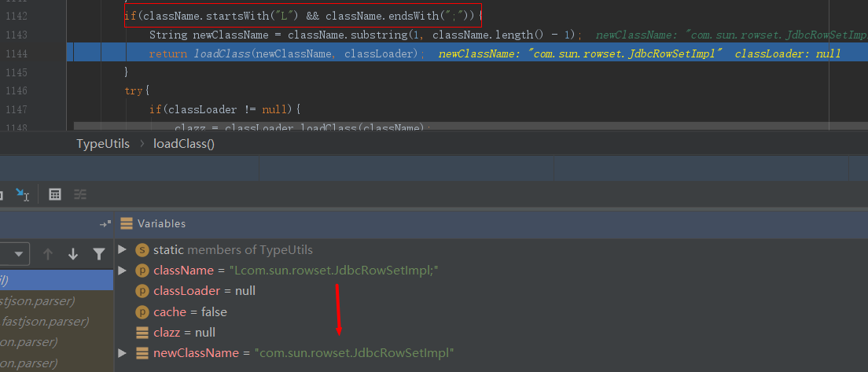The height and width of the screenshot is (372, 868).
Task: Select the highlighted top stack frame
Action: click(57, 280)
